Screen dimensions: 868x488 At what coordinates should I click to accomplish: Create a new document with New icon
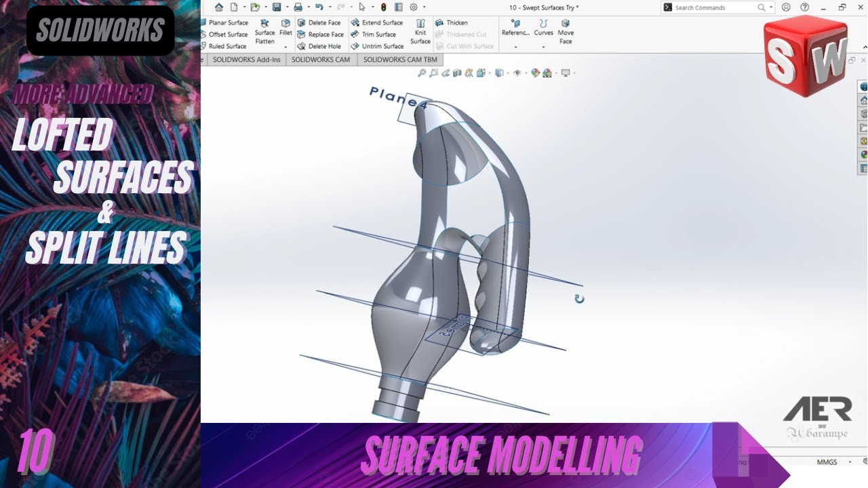coord(234,7)
